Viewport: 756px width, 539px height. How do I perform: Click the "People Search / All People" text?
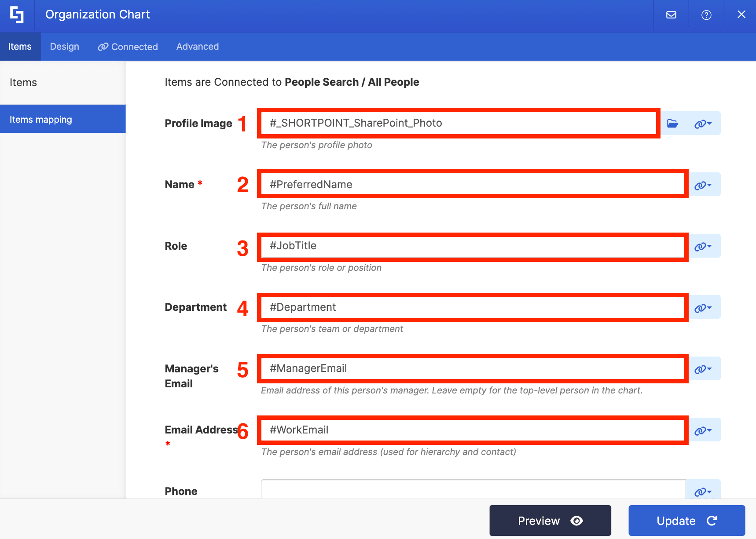pos(352,82)
